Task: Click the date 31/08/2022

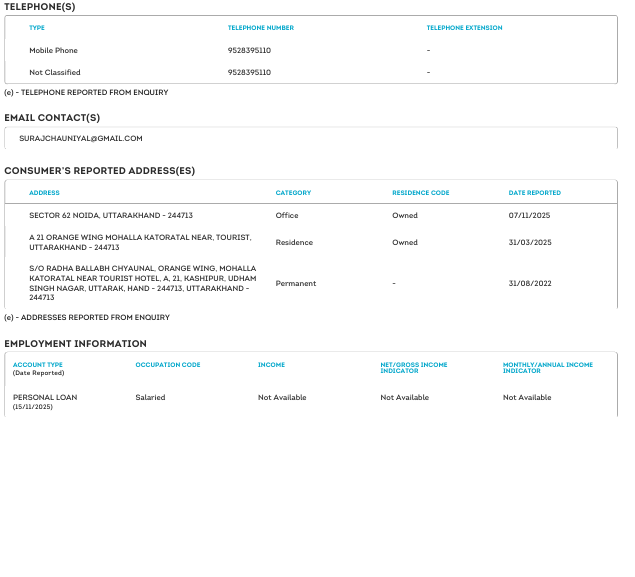Action: [530, 283]
